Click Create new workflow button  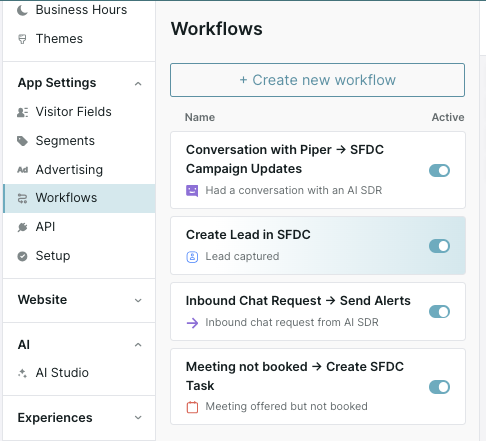click(x=317, y=80)
